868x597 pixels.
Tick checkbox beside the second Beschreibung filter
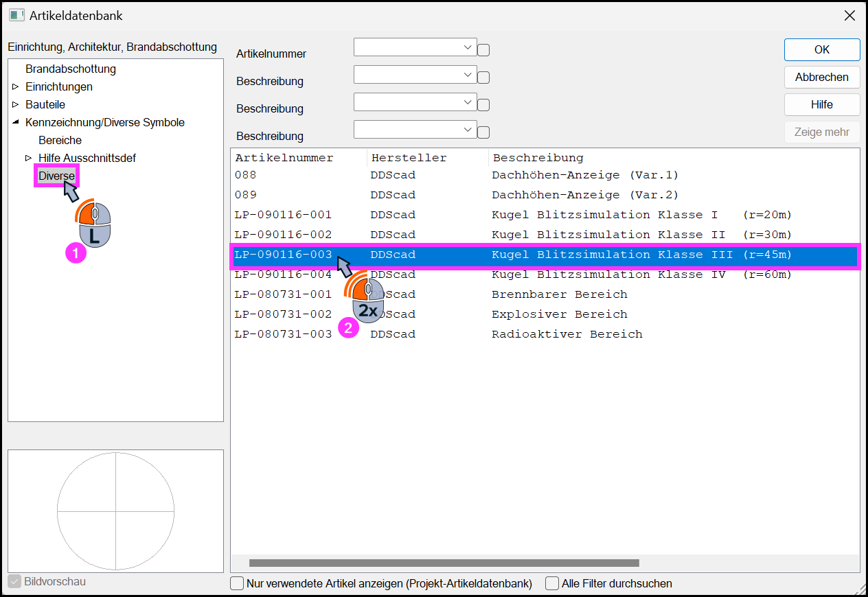coord(483,104)
